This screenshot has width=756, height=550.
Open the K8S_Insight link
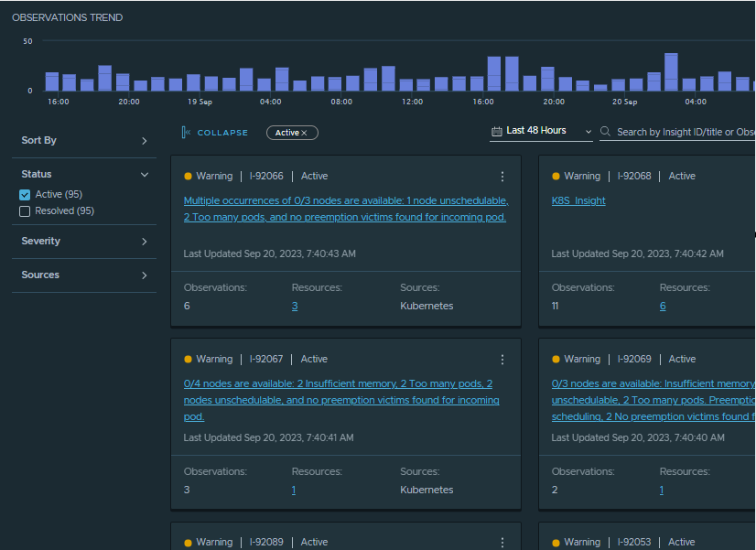(x=578, y=200)
